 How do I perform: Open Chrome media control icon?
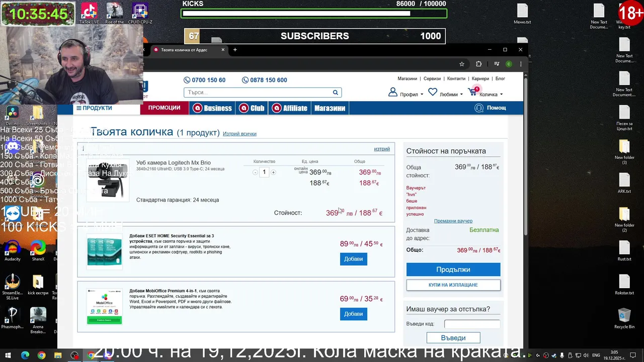tap(496, 64)
